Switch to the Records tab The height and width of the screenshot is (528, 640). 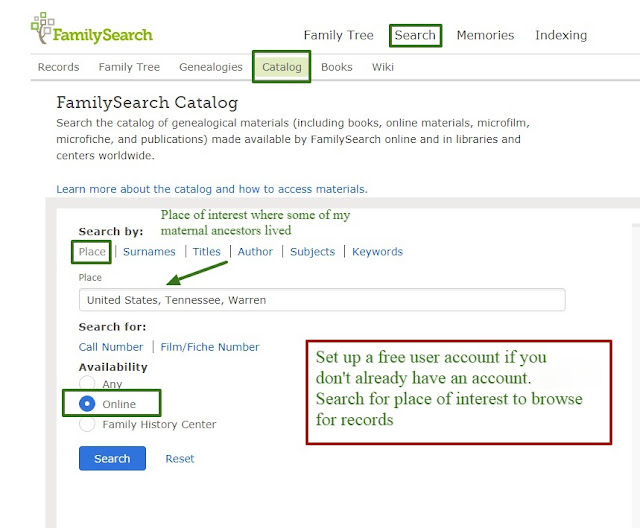coord(58,67)
